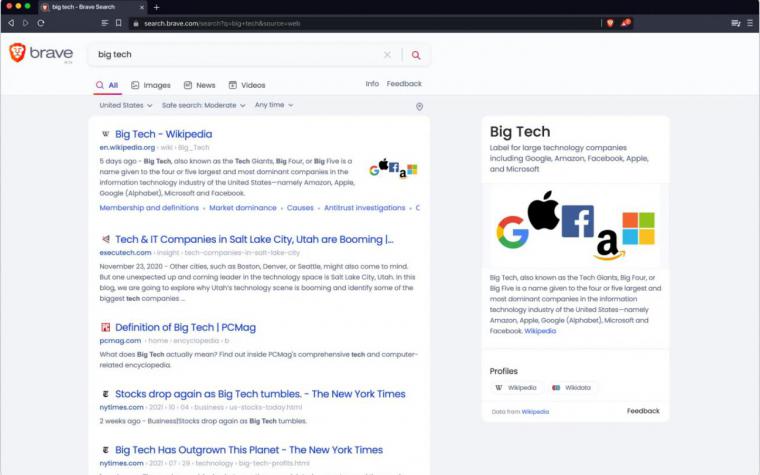The height and width of the screenshot is (475, 760).
Task: Click the Info link near the search tabs
Action: coord(372,84)
